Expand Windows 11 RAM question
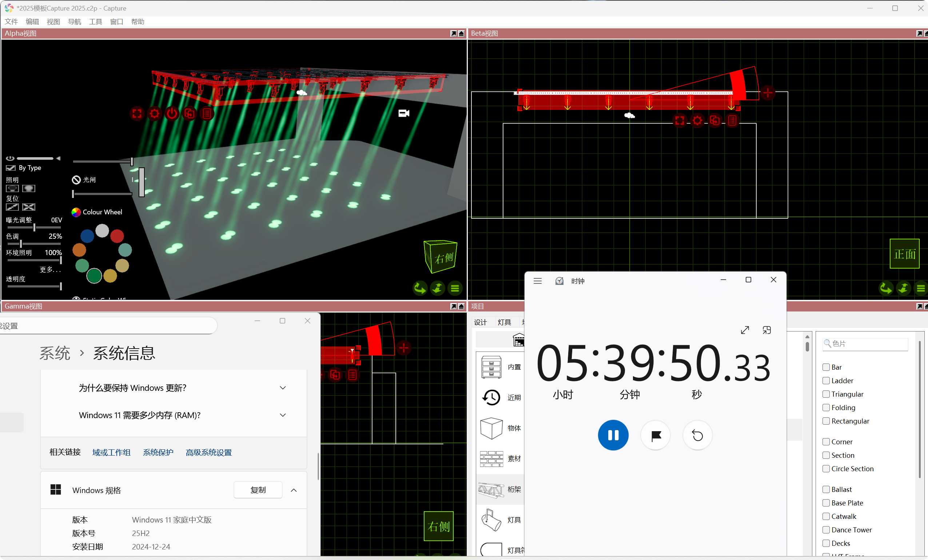 point(283,415)
